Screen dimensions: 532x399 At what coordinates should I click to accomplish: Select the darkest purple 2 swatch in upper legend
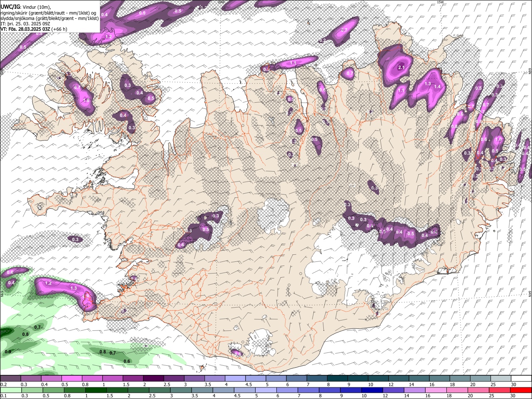point(153,379)
